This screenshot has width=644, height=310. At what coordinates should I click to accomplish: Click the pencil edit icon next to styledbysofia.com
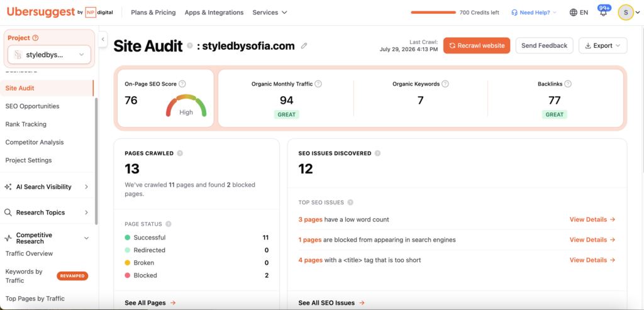304,46
